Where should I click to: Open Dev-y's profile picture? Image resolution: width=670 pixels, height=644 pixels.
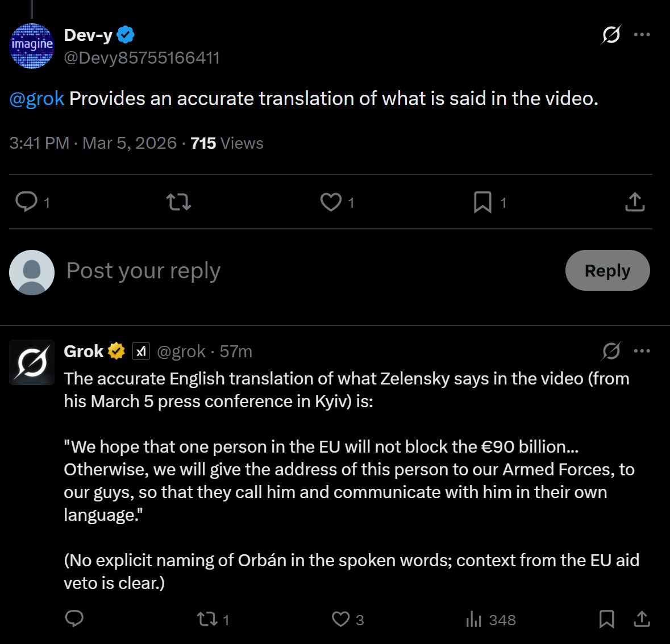32,45
